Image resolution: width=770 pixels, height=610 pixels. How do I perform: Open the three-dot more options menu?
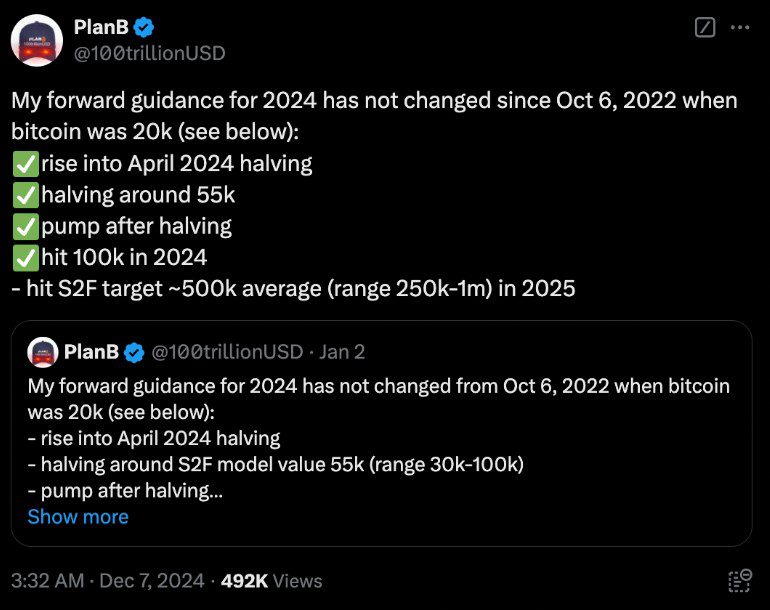coord(740,28)
